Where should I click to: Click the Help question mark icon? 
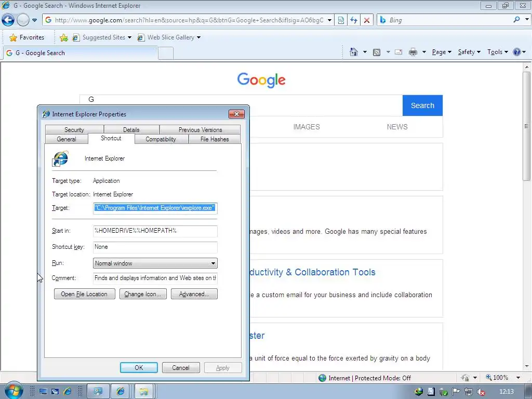coord(517,52)
